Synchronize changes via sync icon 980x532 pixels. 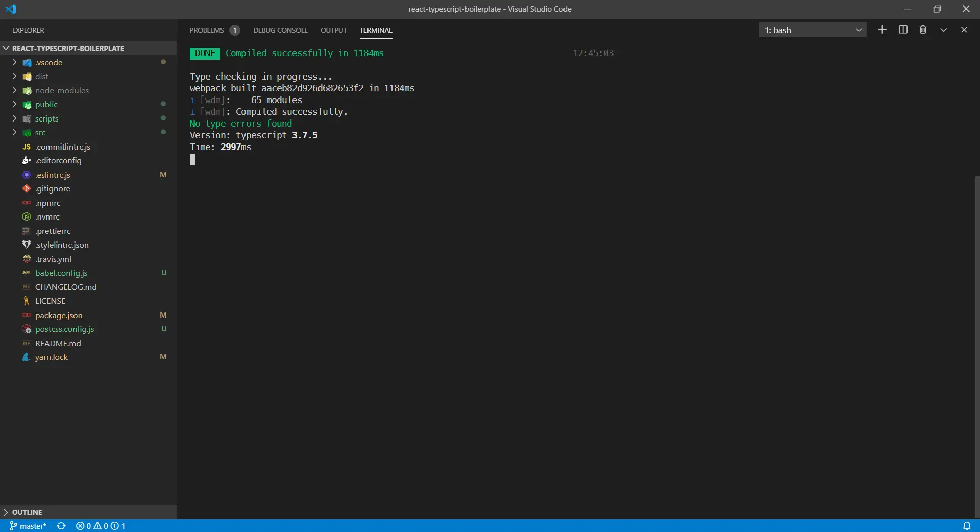point(61,526)
